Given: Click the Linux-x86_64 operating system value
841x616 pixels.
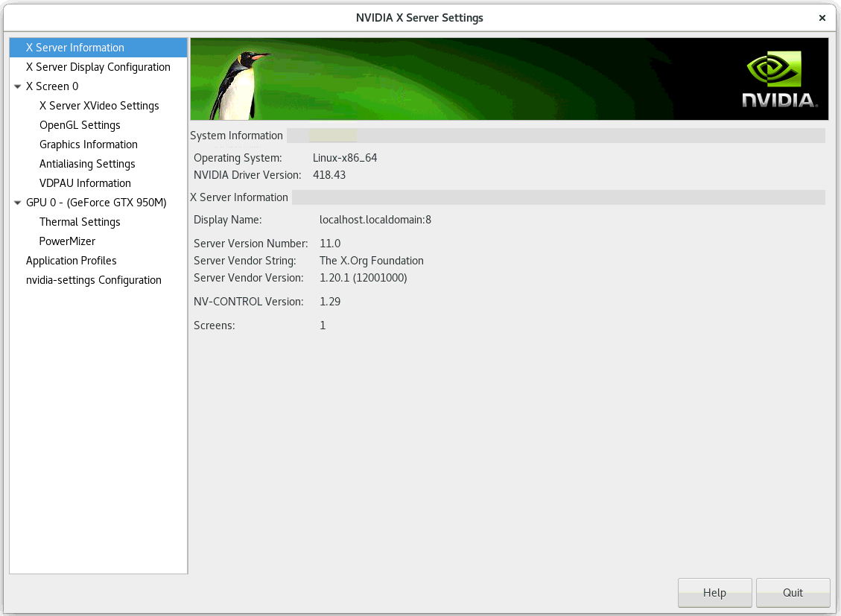Looking at the screenshot, I should tap(345, 158).
